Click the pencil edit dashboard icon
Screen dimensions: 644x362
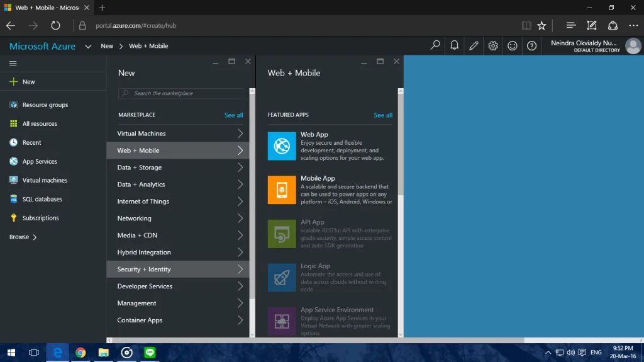click(474, 46)
